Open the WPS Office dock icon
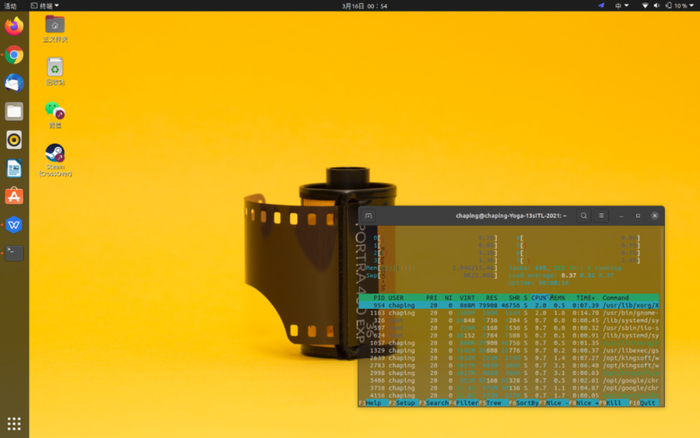Image resolution: width=700 pixels, height=438 pixels. point(14,225)
